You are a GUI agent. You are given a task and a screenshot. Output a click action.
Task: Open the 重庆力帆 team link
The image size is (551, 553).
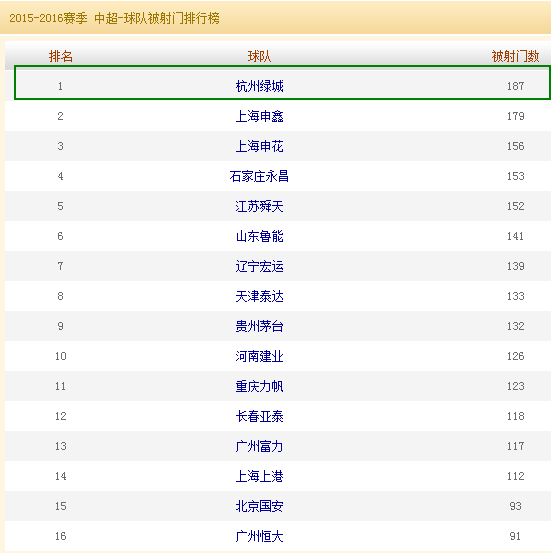tap(259, 386)
